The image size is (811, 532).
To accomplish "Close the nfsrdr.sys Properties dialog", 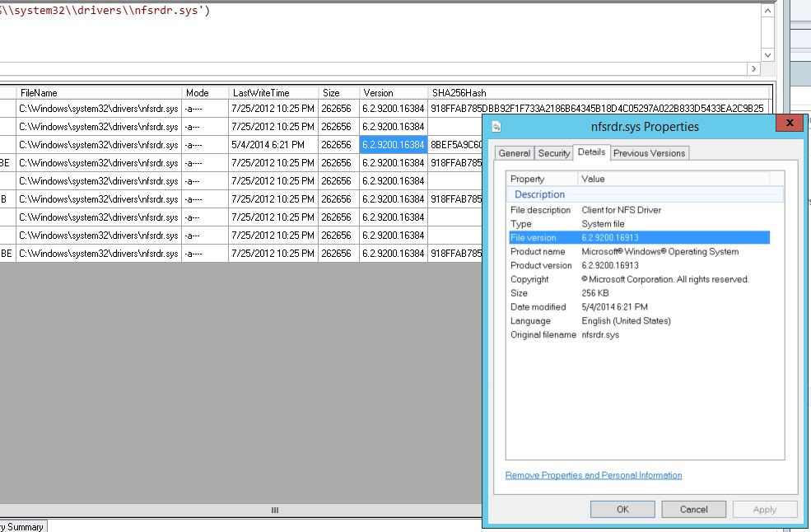I will click(790, 123).
